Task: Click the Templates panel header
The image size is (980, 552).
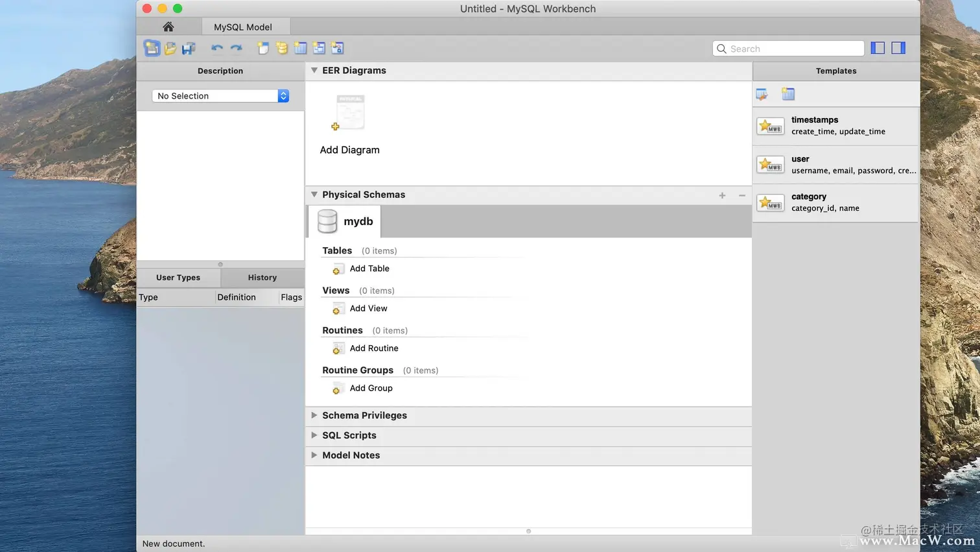Action: point(836,71)
